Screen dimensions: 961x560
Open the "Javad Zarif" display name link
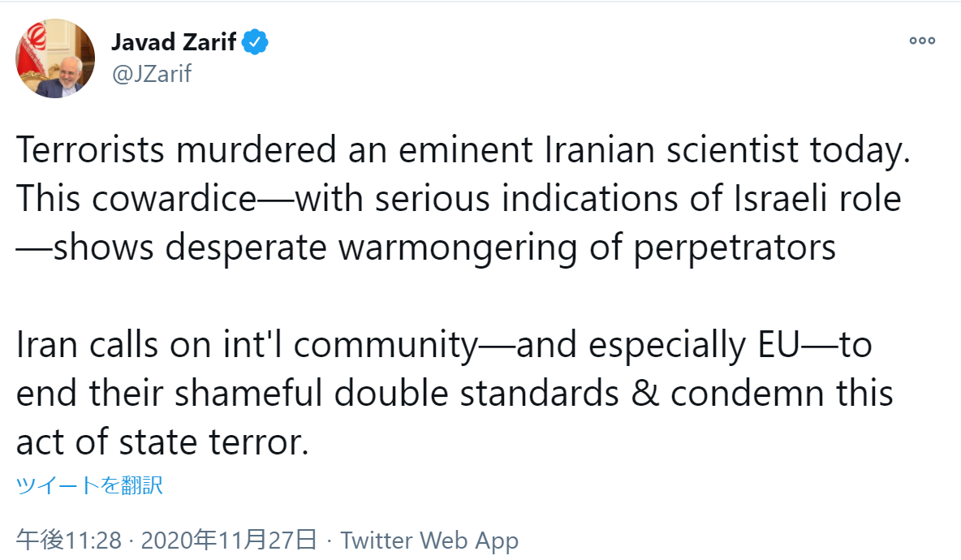(173, 42)
